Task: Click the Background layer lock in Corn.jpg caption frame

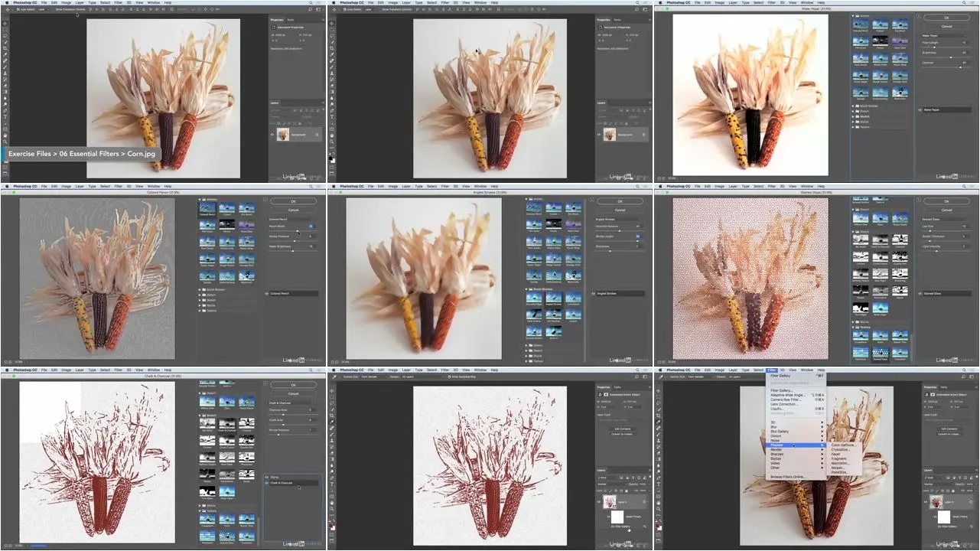Action: (317, 135)
